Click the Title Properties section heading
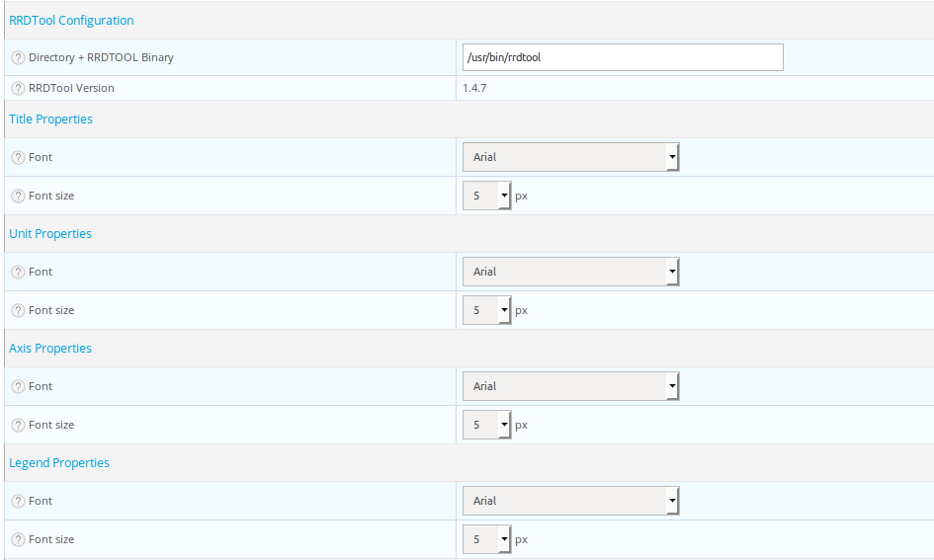Screen dimensions: 934x560 pyautogui.click(x=50, y=120)
